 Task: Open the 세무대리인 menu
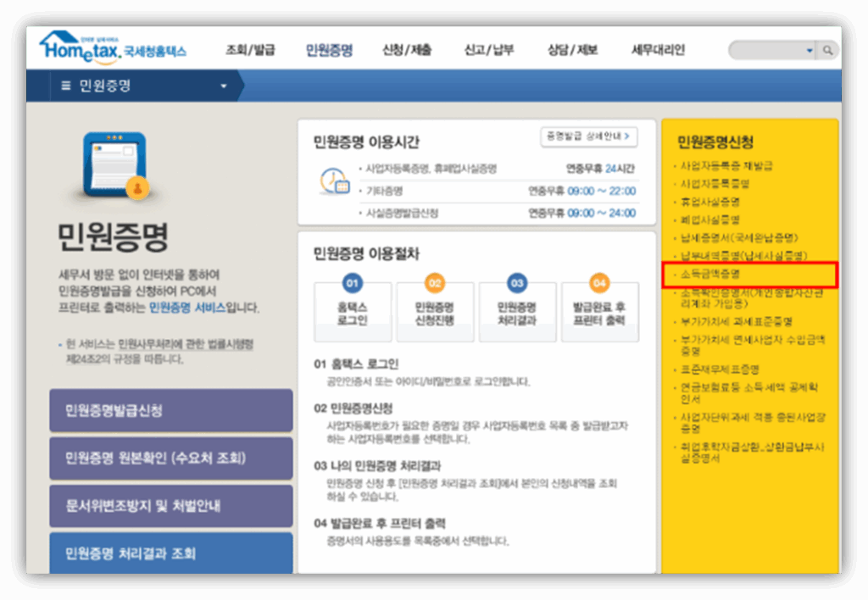[x=658, y=50]
